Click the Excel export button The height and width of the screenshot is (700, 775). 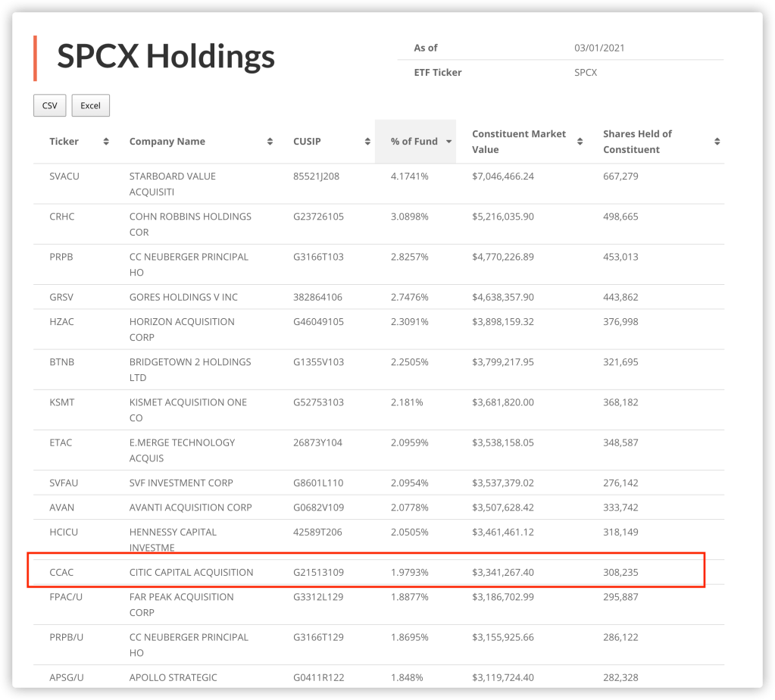click(x=91, y=105)
